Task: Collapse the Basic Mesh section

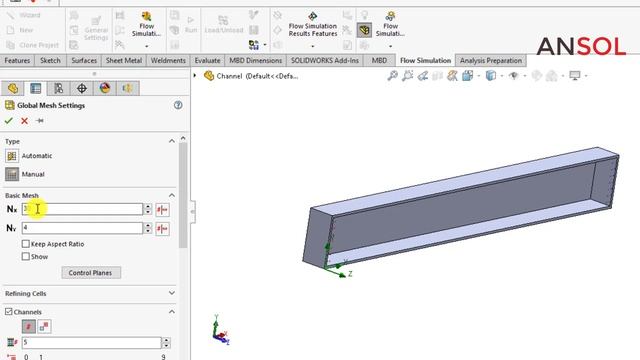Action: 172,195
